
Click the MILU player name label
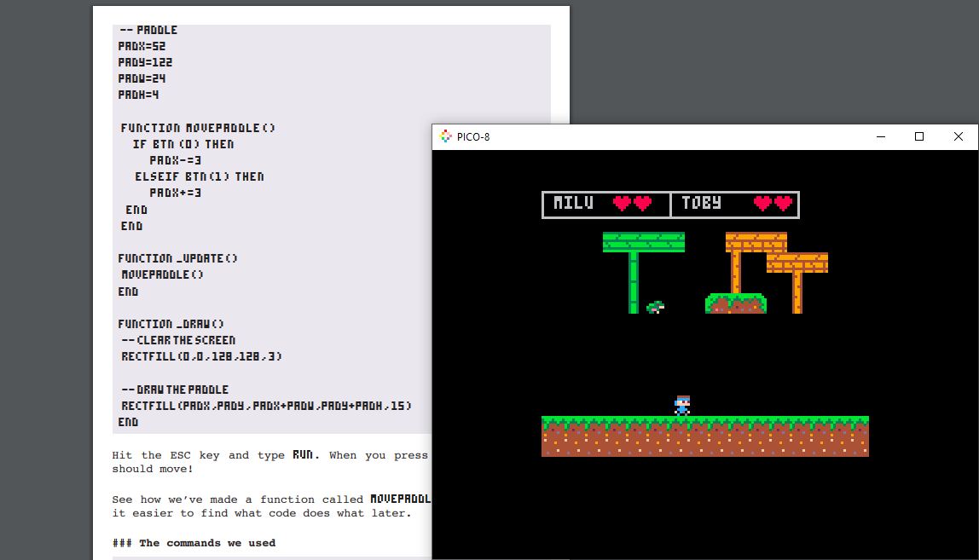(574, 203)
